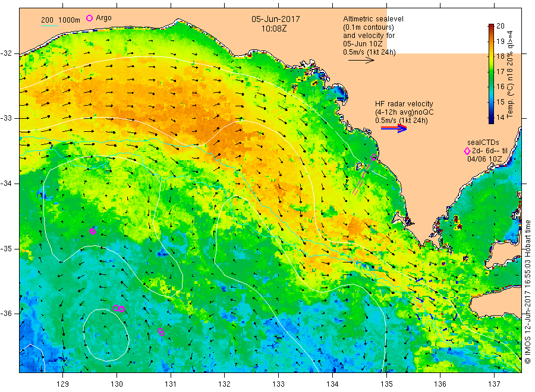Click the 14 tick on the color bar

(500, 117)
